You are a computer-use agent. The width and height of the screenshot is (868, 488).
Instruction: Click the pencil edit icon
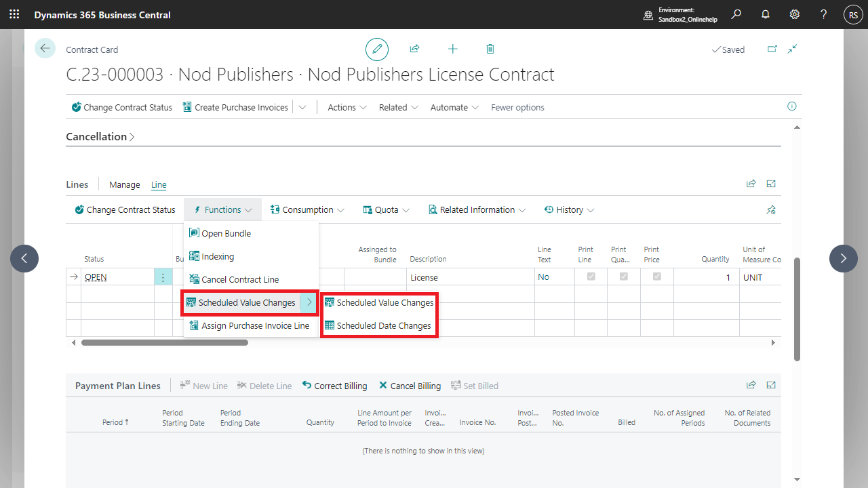pyautogui.click(x=377, y=49)
